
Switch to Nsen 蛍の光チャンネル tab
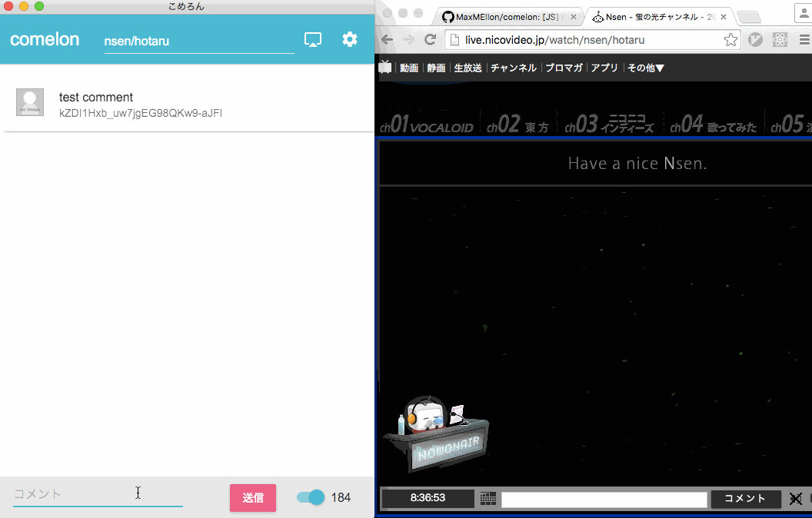pyautogui.click(x=659, y=17)
